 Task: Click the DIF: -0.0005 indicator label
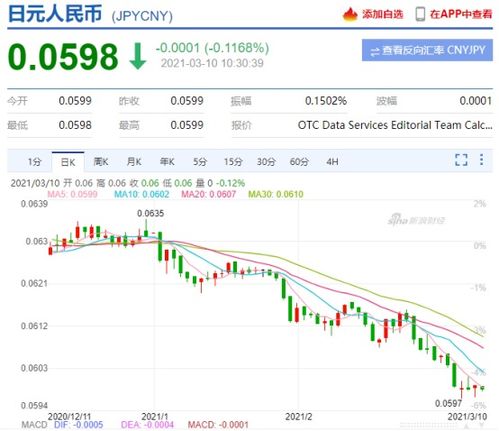pos(78,425)
